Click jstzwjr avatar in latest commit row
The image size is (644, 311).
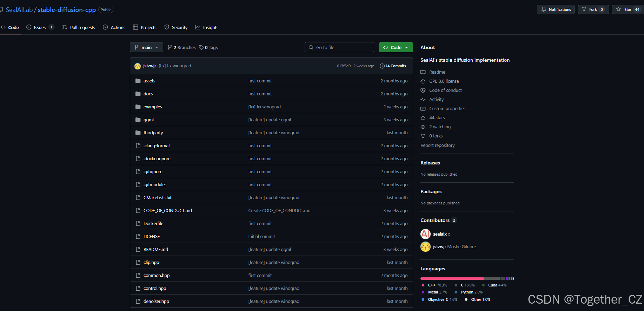(138, 66)
